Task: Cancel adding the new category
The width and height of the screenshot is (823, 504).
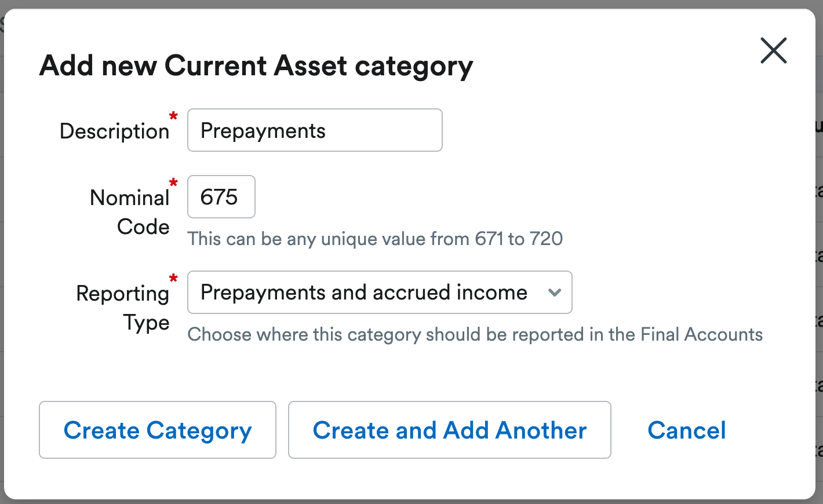Action: 686,430
